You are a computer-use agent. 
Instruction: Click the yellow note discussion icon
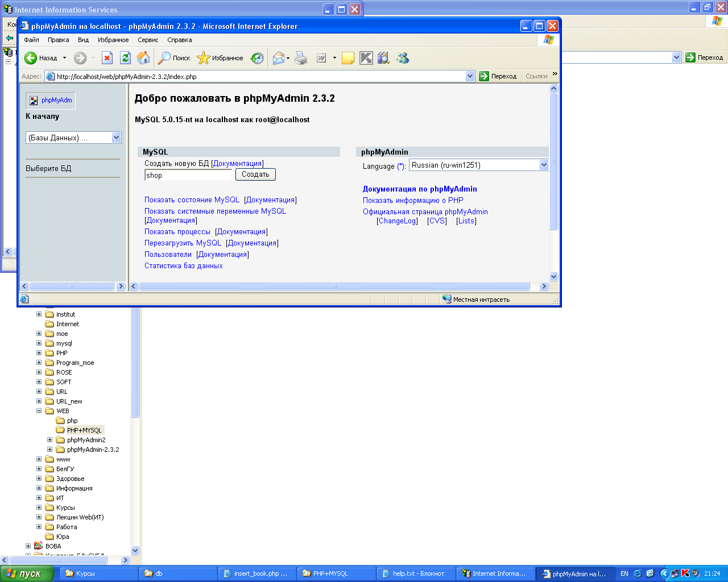[348, 58]
